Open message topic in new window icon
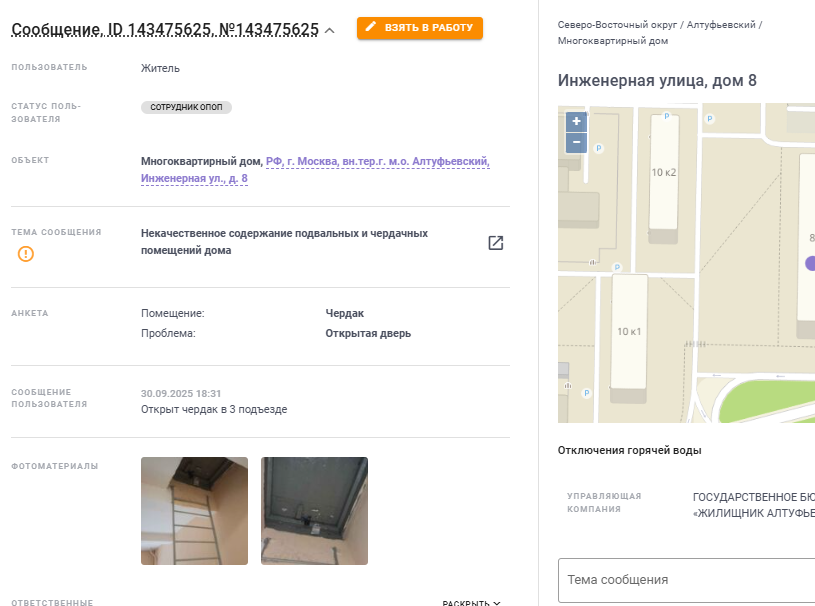 (495, 243)
